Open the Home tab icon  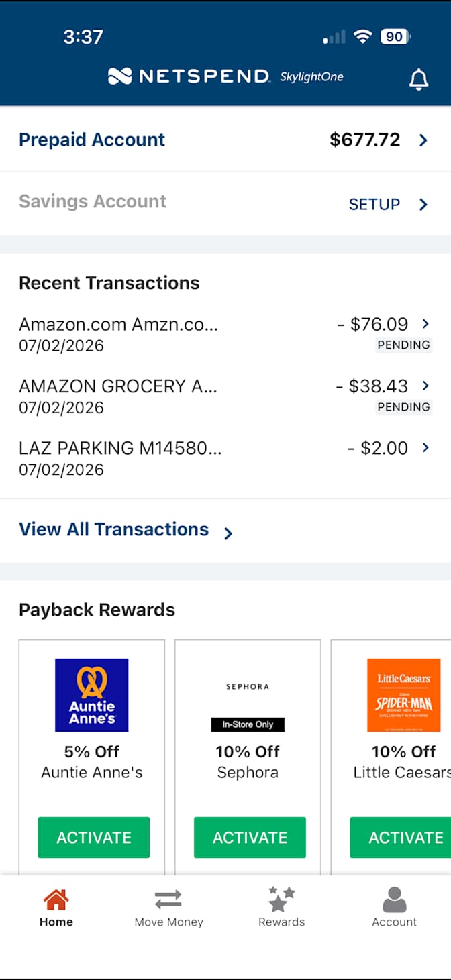56,900
